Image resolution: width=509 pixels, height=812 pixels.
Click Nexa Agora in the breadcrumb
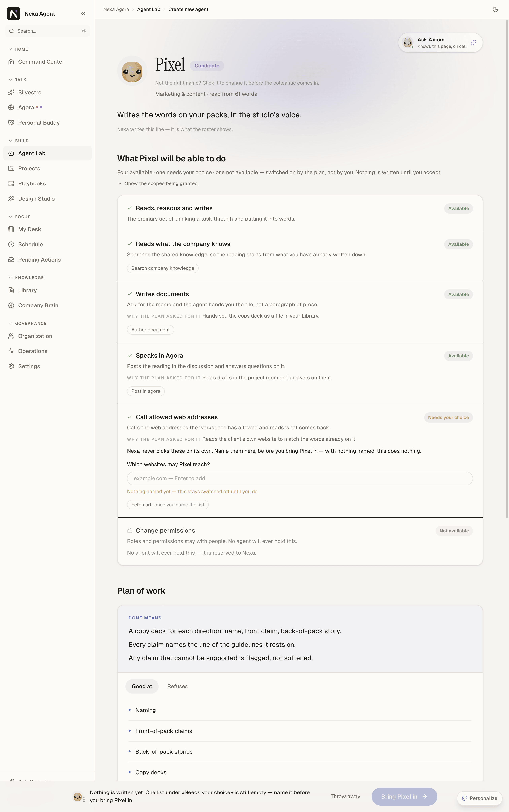tap(116, 9)
